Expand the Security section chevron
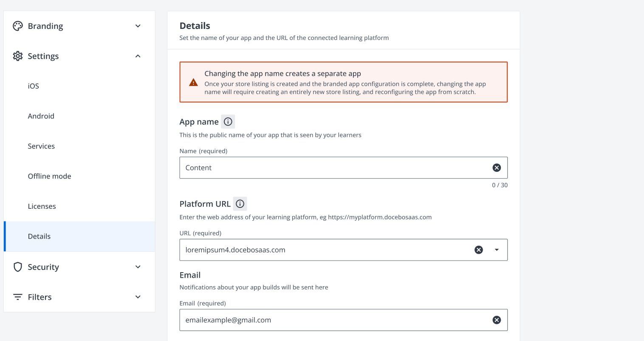The image size is (644, 341). coord(138,267)
